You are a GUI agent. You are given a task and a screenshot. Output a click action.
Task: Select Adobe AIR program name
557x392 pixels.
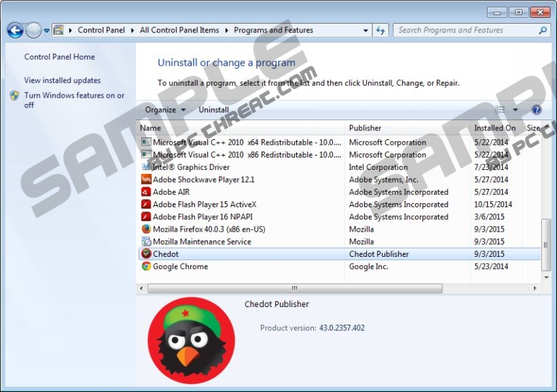click(x=171, y=192)
